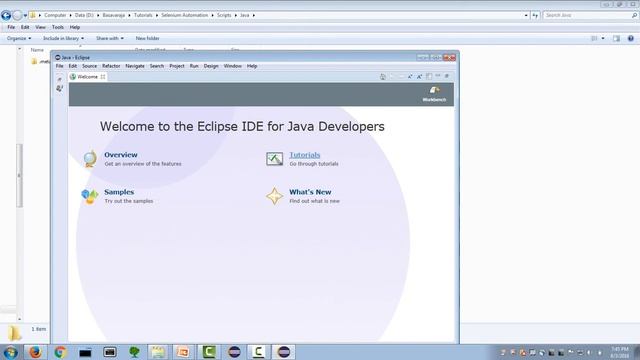
Task: Open the Change your view dropdown arrow
Action: coord(603,38)
